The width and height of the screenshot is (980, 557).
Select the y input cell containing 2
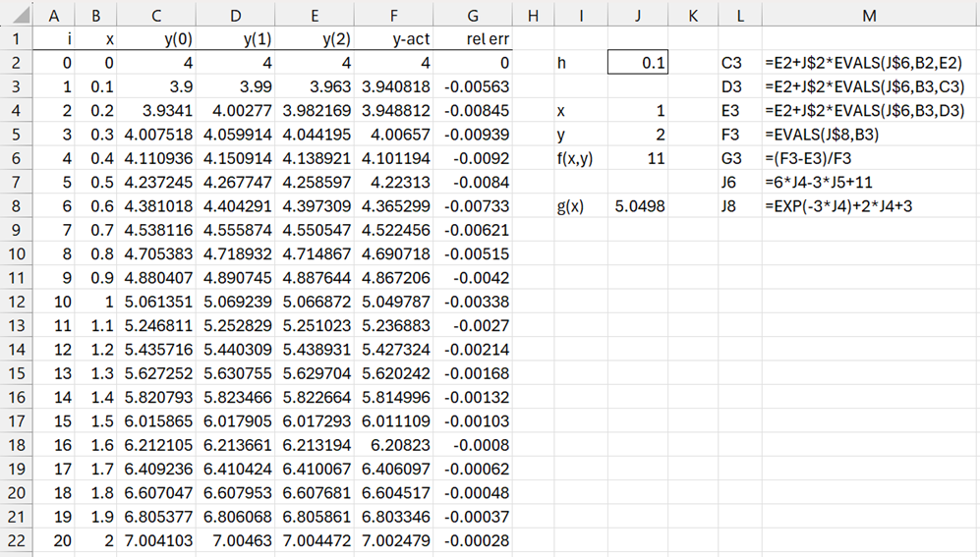pyautogui.click(x=637, y=134)
